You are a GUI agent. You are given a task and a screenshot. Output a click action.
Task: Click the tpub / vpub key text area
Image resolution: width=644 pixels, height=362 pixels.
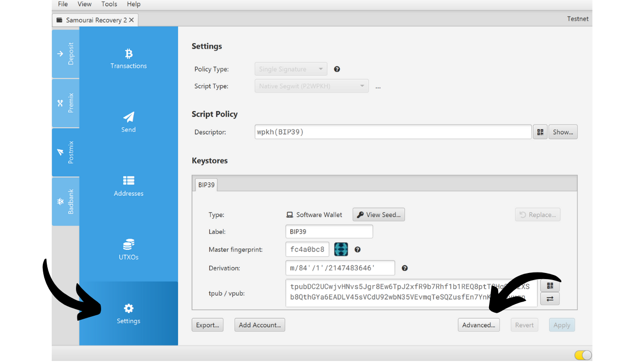point(412,292)
